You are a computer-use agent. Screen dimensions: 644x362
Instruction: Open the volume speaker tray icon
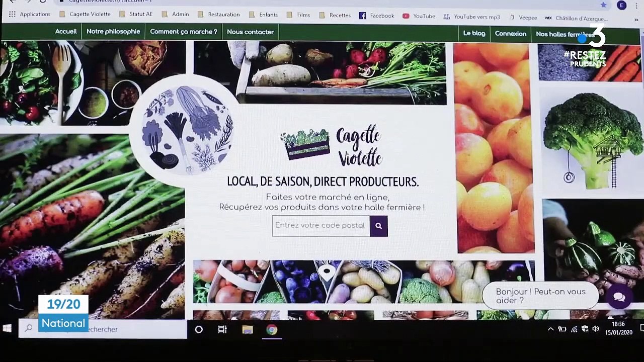[x=596, y=329]
